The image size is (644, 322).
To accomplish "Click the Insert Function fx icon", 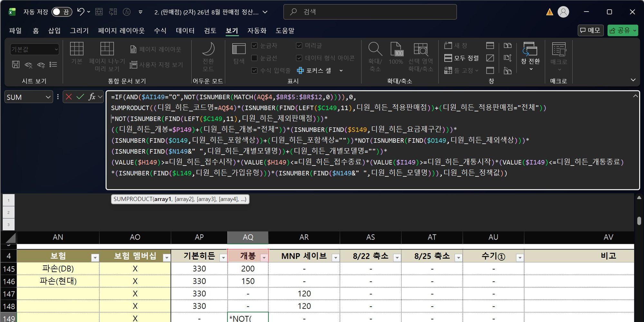I will pos(92,97).
